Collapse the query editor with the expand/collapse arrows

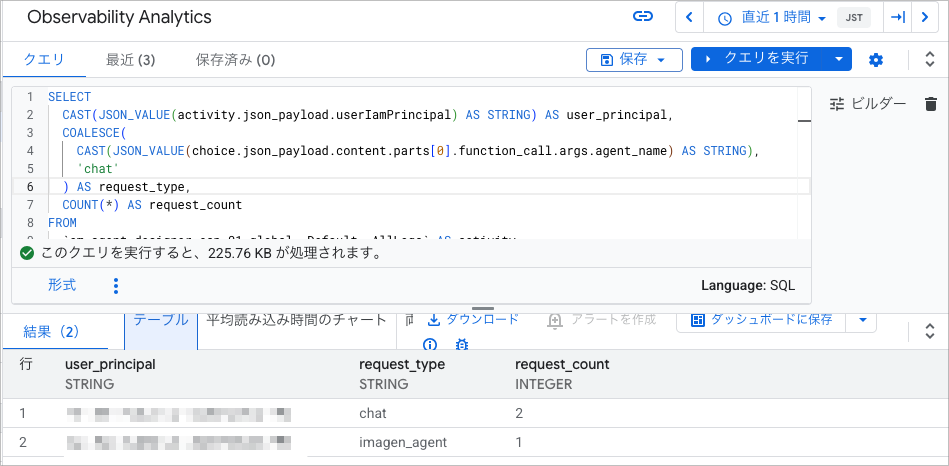pyautogui.click(x=930, y=59)
